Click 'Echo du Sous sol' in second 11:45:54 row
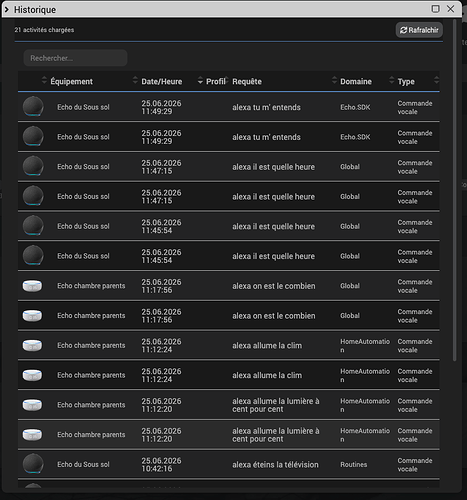The image size is (467, 500). tap(83, 256)
